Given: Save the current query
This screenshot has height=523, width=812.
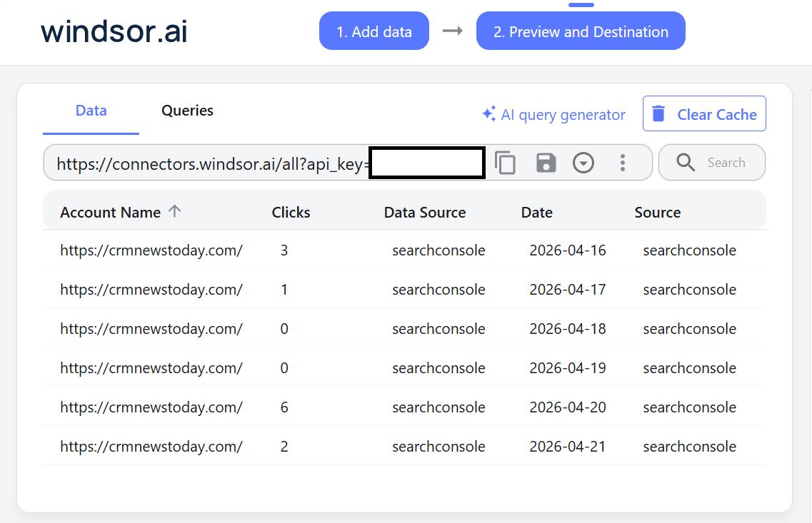Looking at the screenshot, I should tap(546, 163).
